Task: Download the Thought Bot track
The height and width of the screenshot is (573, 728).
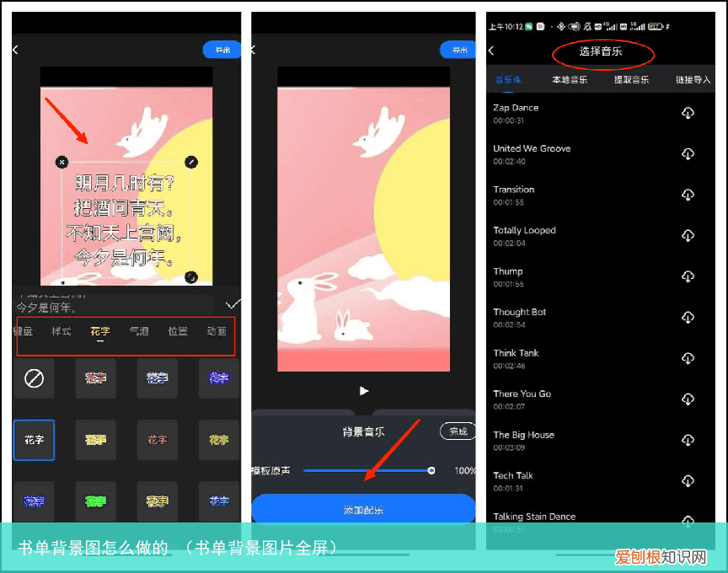Action: pos(688,317)
